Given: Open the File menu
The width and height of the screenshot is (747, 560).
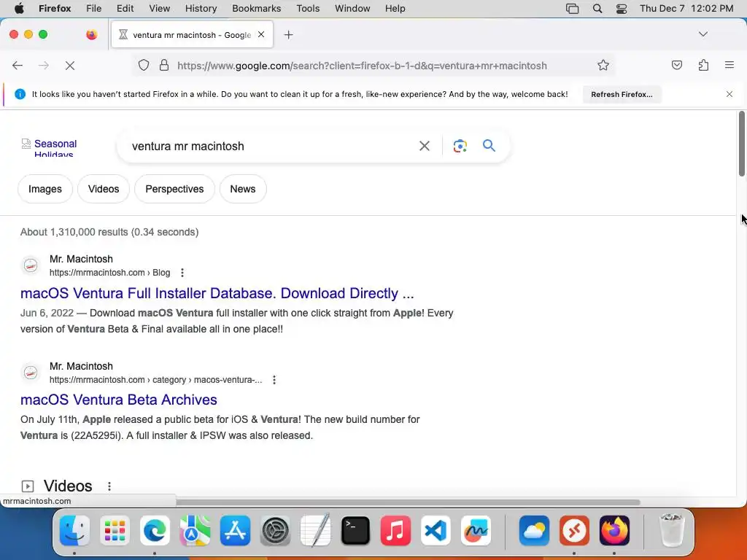Looking at the screenshot, I should pos(94,8).
